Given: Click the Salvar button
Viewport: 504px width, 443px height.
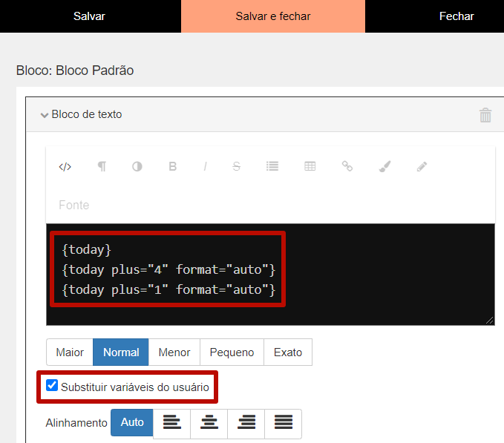Looking at the screenshot, I should pos(89,16).
